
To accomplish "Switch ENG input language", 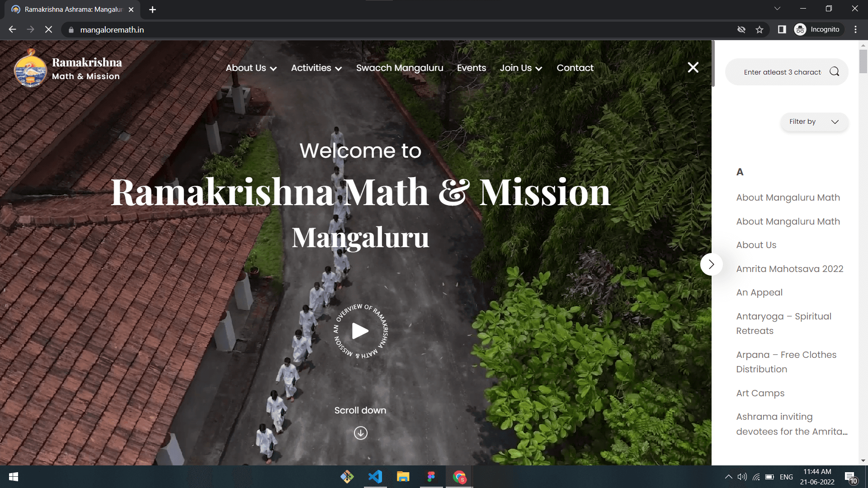I will [786, 477].
